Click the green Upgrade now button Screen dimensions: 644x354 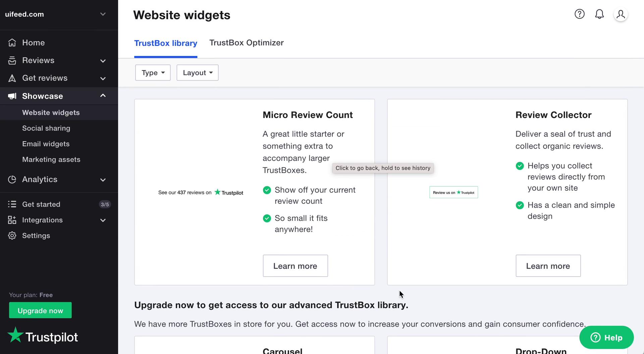click(x=40, y=310)
